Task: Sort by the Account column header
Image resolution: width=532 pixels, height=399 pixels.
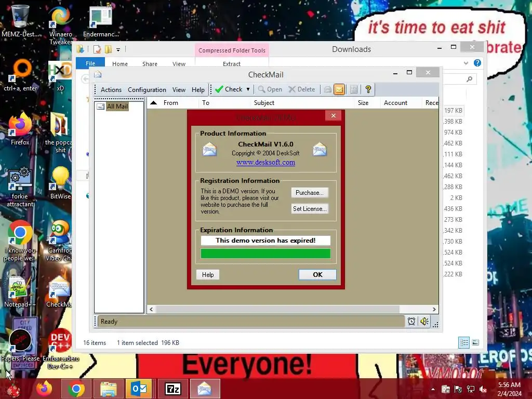Action: coord(401,103)
